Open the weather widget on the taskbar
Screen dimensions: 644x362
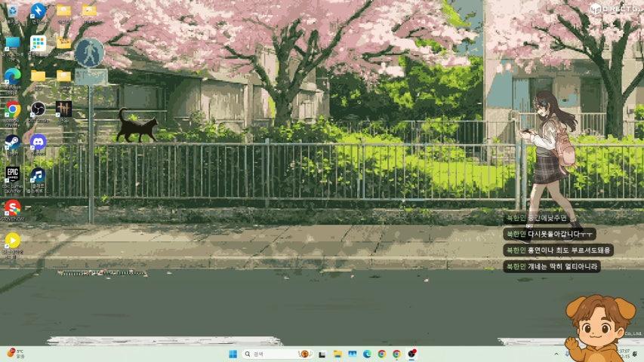15,353
